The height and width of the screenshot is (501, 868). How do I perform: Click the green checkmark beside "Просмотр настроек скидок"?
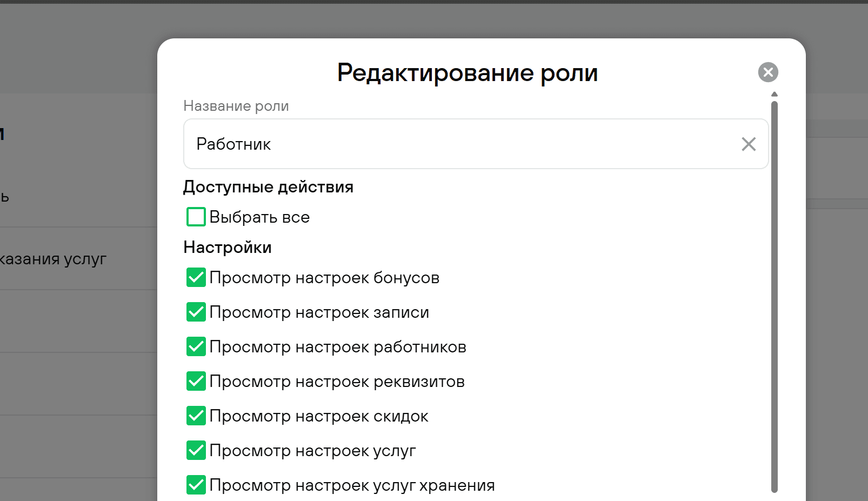196,416
